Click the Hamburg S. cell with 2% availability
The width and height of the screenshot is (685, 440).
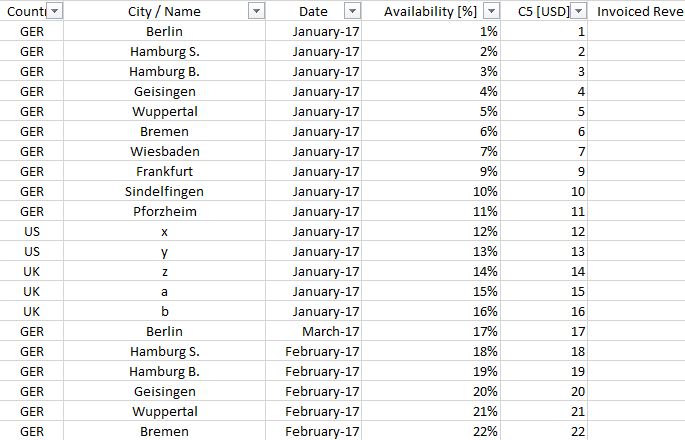(164, 52)
